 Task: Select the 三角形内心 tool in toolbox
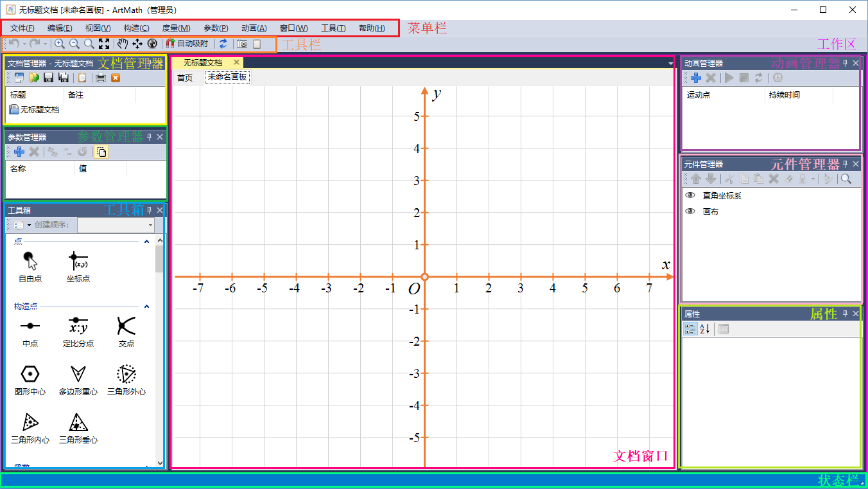click(30, 428)
